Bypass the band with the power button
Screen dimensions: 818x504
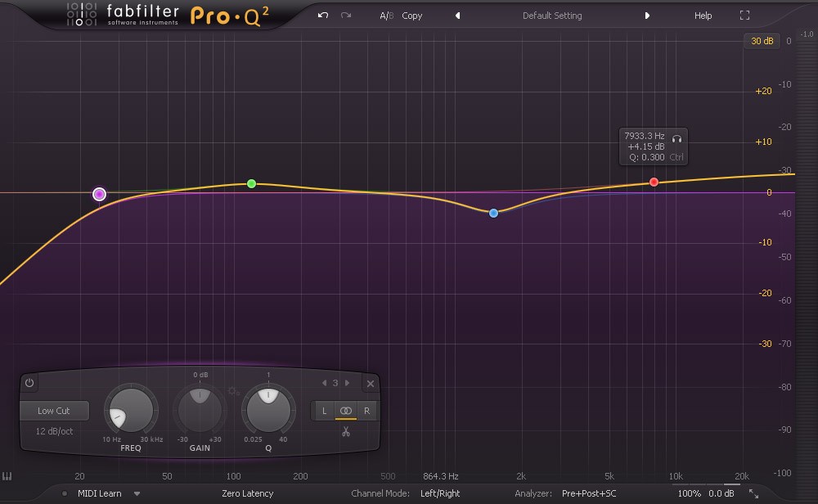pyautogui.click(x=29, y=383)
